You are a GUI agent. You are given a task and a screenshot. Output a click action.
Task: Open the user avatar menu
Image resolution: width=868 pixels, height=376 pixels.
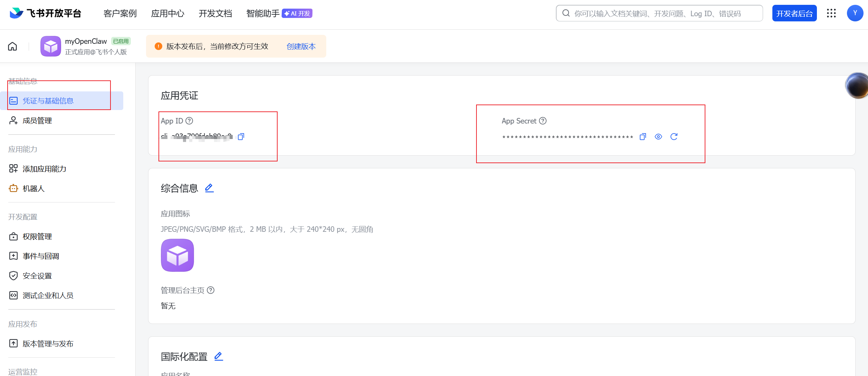click(x=855, y=13)
